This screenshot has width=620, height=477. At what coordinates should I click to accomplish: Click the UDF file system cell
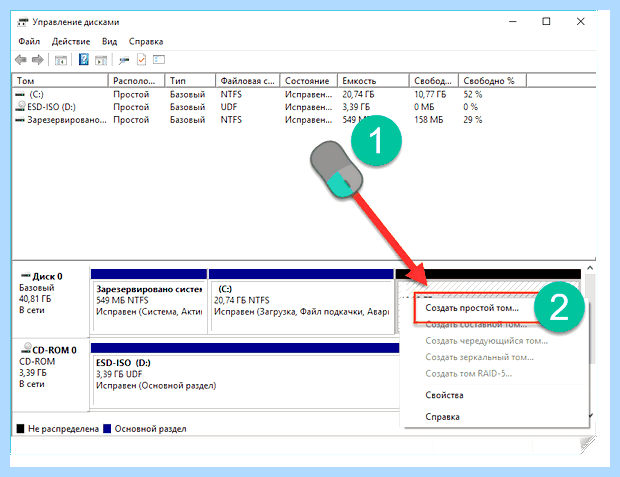pyautogui.click(x=229, y=106)
